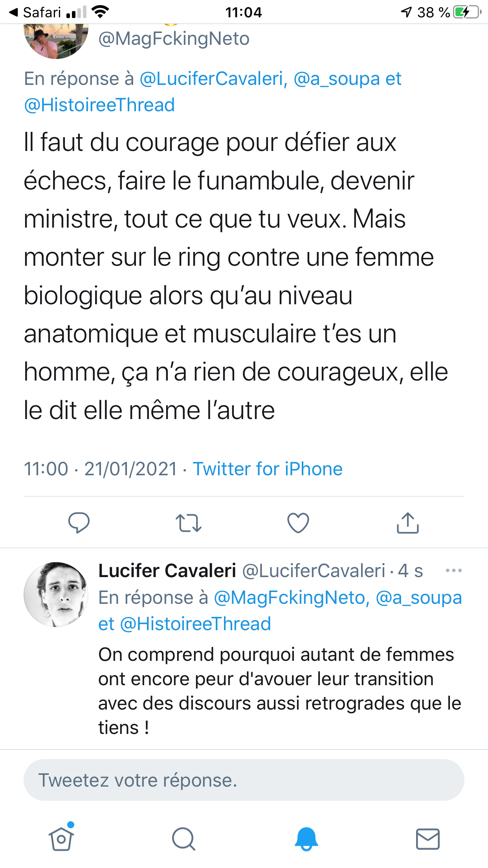Tap the Lucifer Cavaleri display name

point(167,570)
